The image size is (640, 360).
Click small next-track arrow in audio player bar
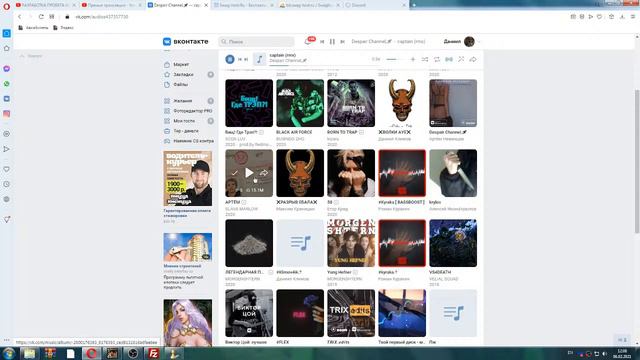246,59
